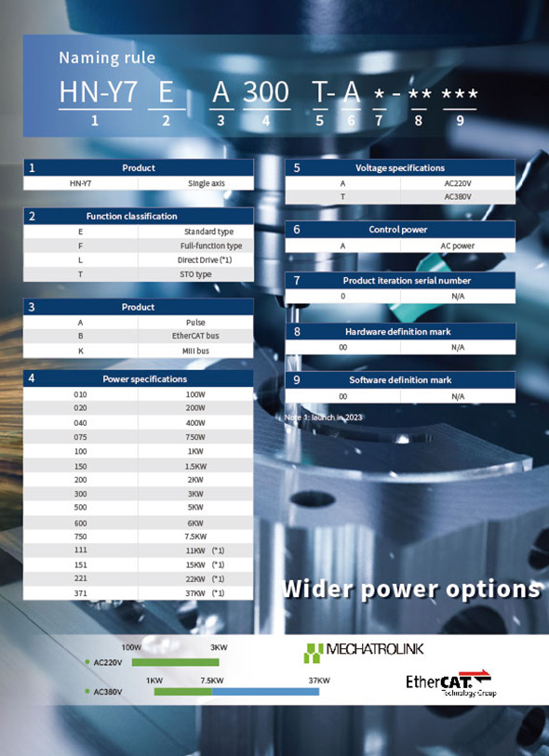Click the blue segment of AC380V bar
Viewport: 549px width, 756px height.
[x=265, y=692]
